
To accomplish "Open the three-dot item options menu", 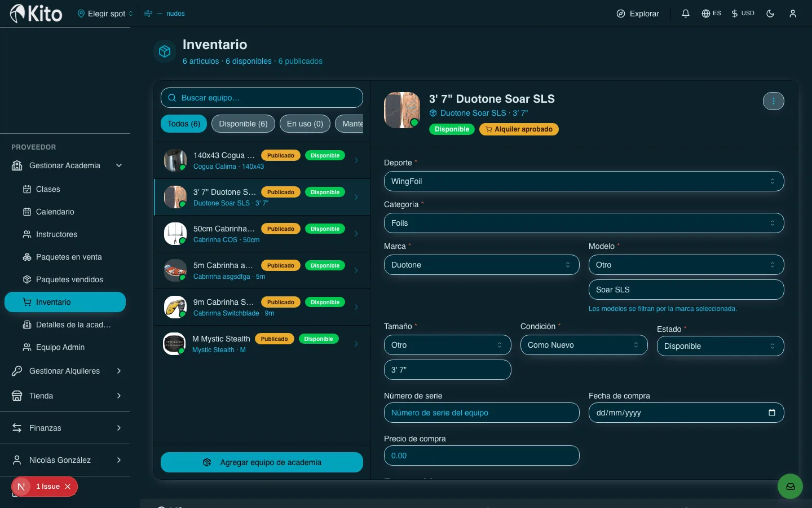I will (774, 101).
